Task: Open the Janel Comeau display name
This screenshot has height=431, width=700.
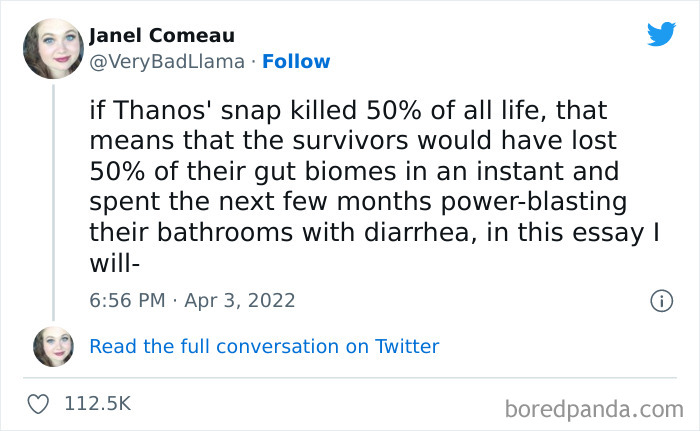Action: 162,36
